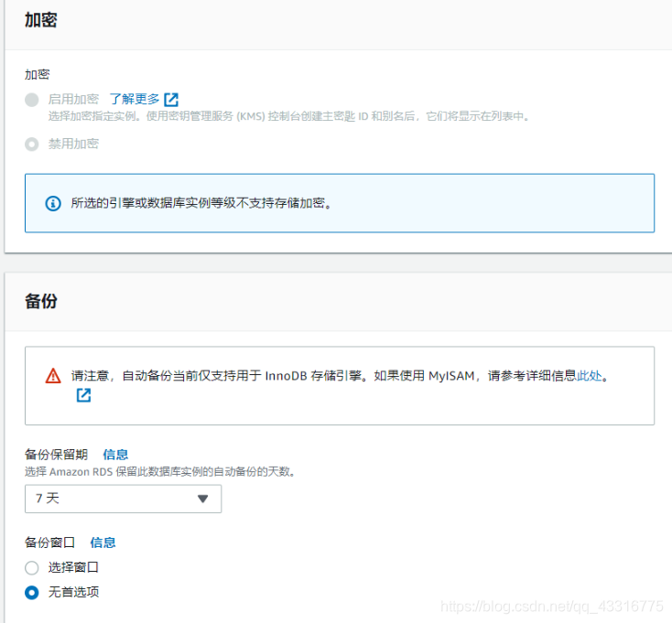Open the 7 天 retention period dropdown
672x623 pixels.
(x=124, y=499)
